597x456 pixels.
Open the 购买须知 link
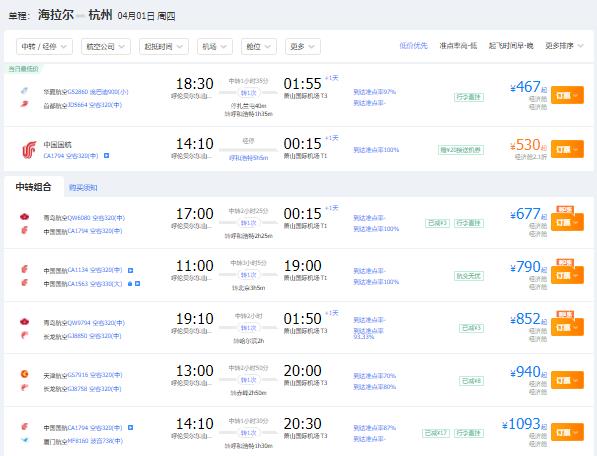coord(83,188)
